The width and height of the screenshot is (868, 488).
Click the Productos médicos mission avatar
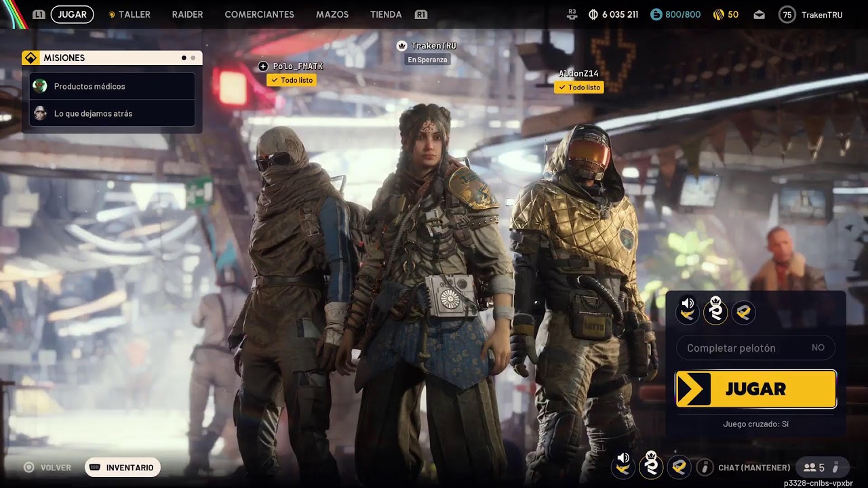pos(40,86)
